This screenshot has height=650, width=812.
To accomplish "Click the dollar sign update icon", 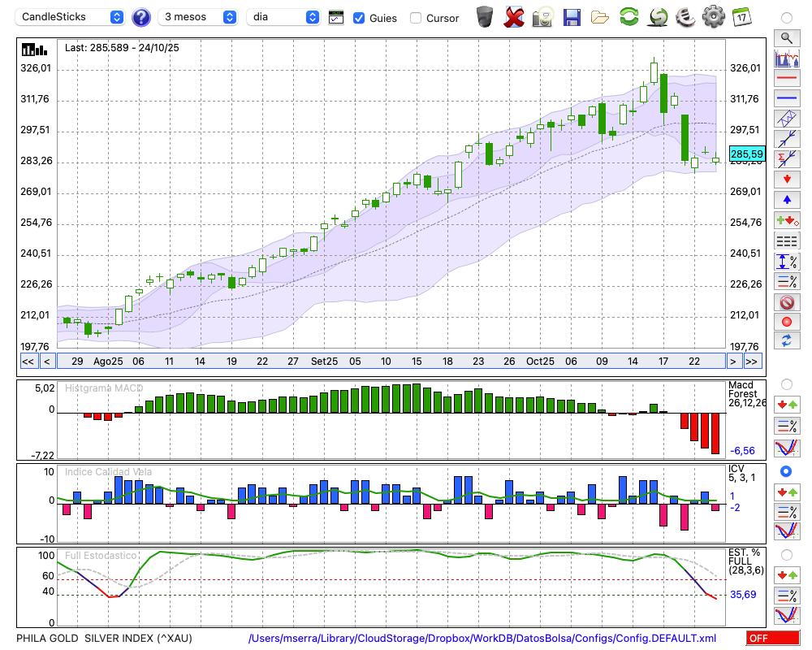I will click(658, 17).
